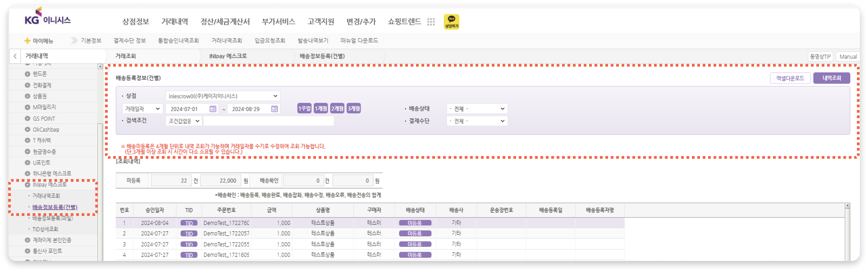Open the 거래내역 top menu
868x272 pixels.
pyautogui.click(x=174, y=22)
